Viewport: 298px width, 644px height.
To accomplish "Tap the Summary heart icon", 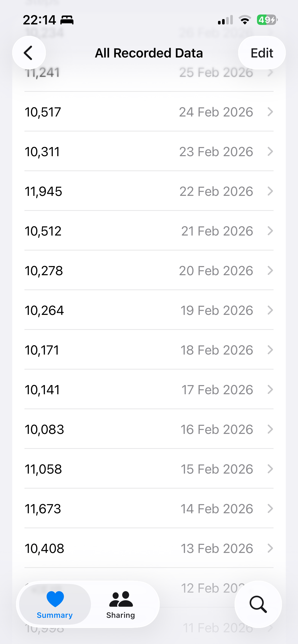I will [x=55, y=599].
